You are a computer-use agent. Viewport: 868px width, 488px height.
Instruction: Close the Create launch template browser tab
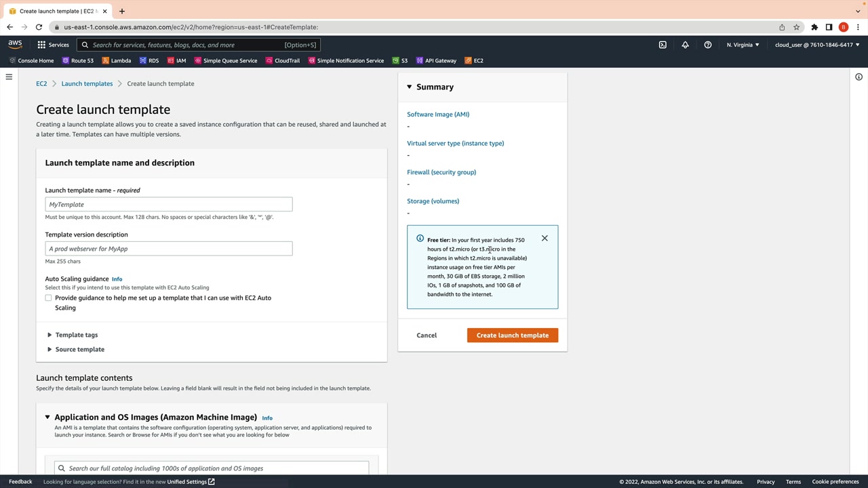104,11
